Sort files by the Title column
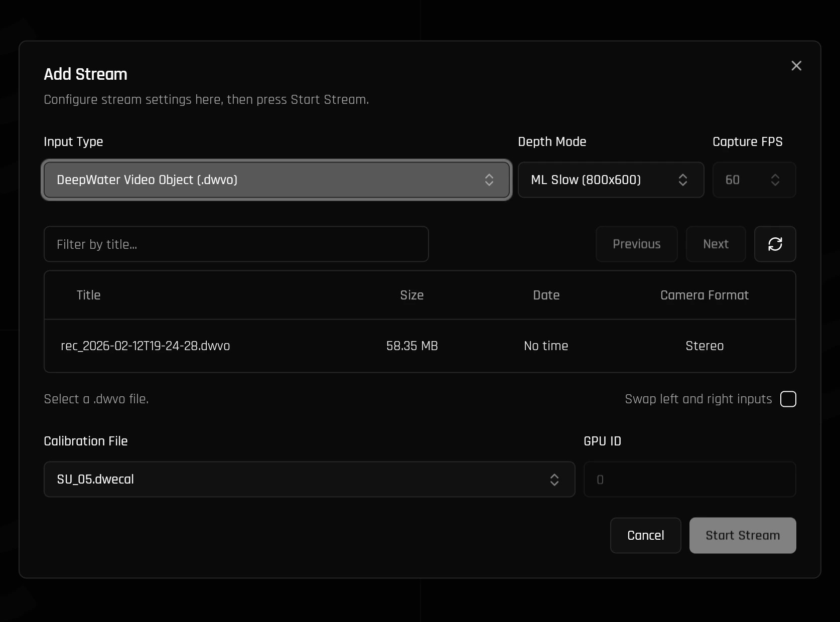This screenshot has width=840, height=622. coord(89,295)
